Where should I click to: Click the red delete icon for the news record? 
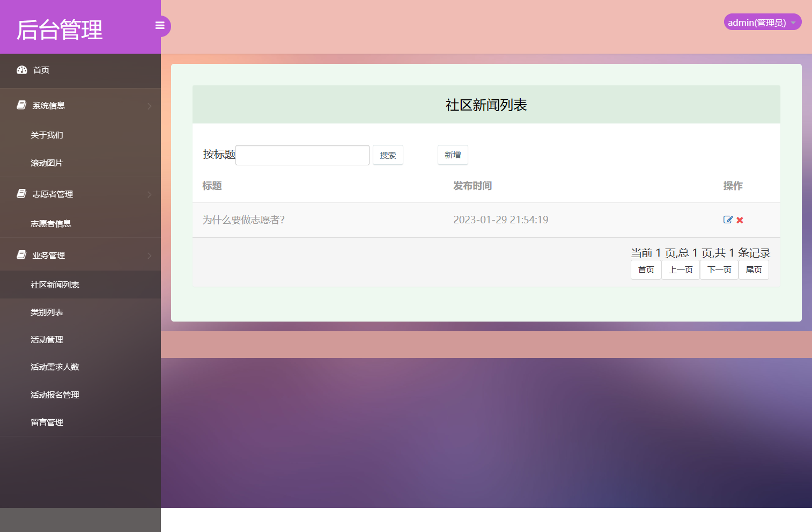coord(740,220)
